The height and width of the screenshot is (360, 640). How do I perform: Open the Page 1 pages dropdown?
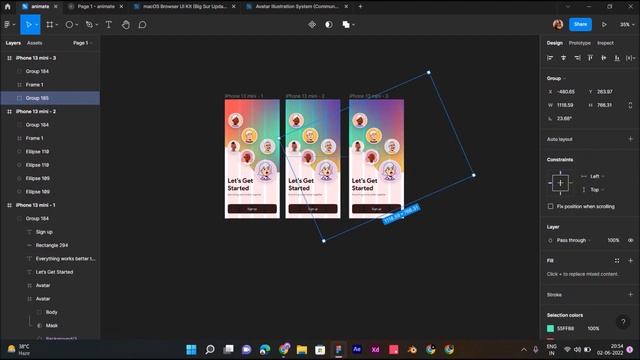pos(82,43)
